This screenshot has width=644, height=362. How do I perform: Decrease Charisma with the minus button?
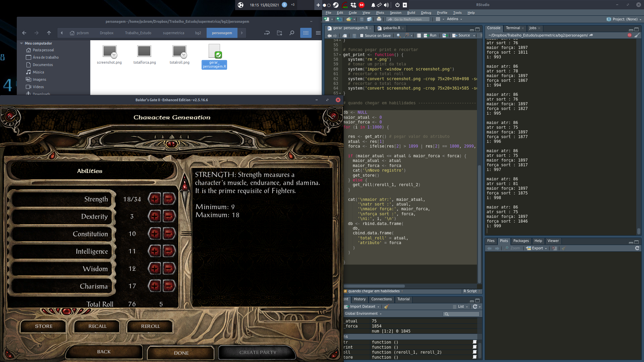tap(169, 286)
